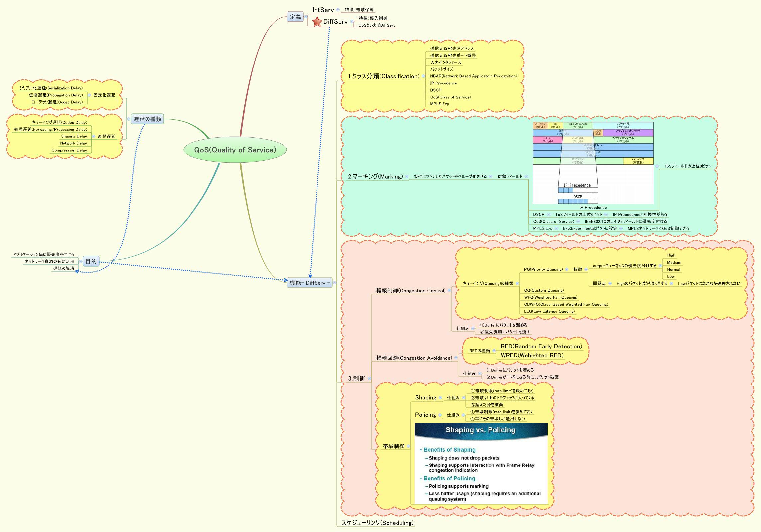
Task: Click the CBWFQ(Class-Based Weighted Fair Queuing) entry
Action: pyautogui.click(x=566, y=304)
